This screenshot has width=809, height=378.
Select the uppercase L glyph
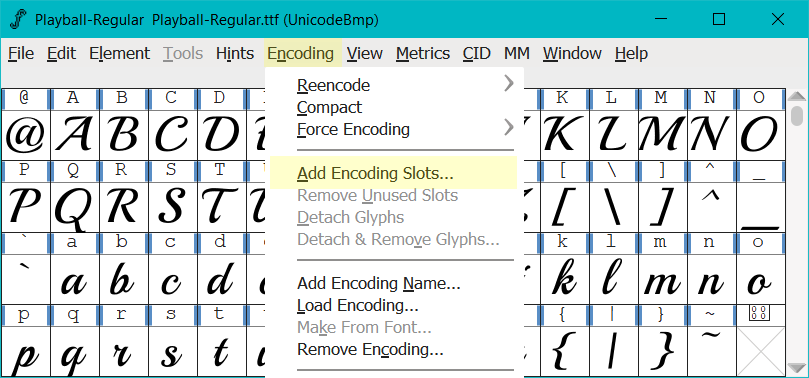614,135
